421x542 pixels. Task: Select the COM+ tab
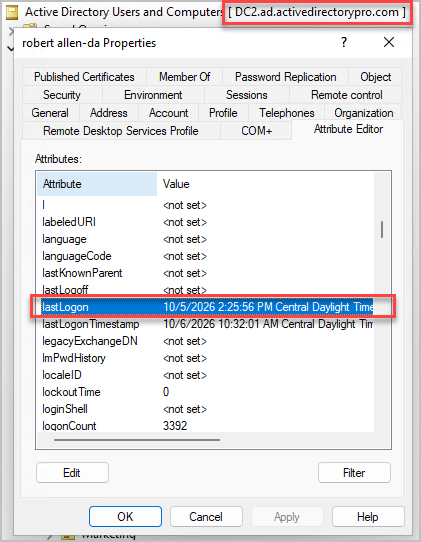click(x=256, y=131)
